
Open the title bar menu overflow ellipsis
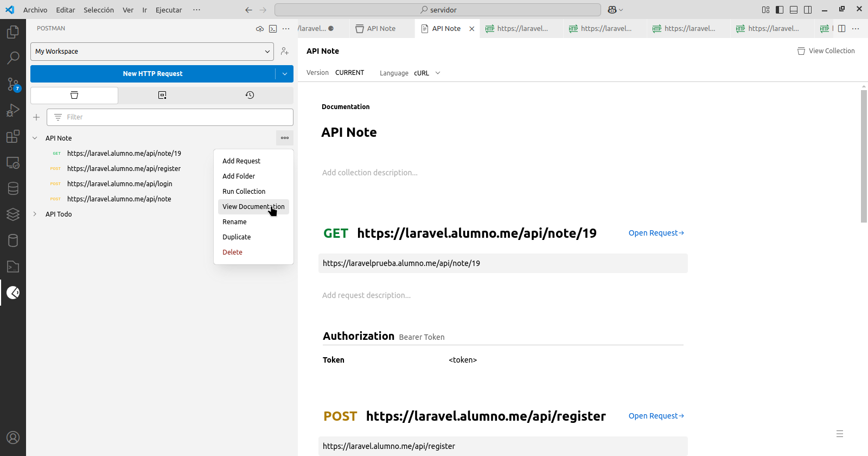(196, 10)
